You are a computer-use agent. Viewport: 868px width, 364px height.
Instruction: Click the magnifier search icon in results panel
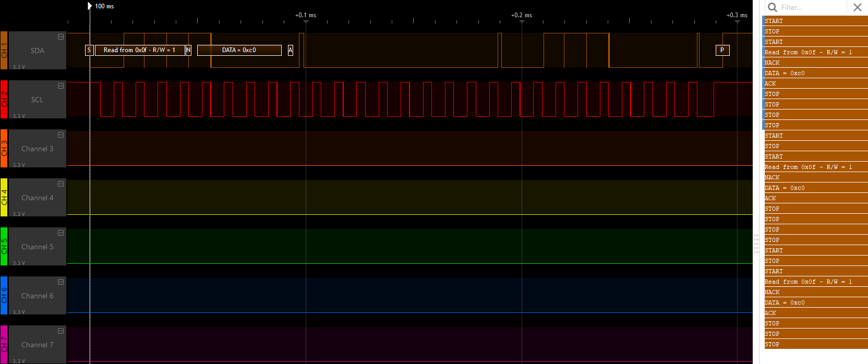[x=773, y=7]
